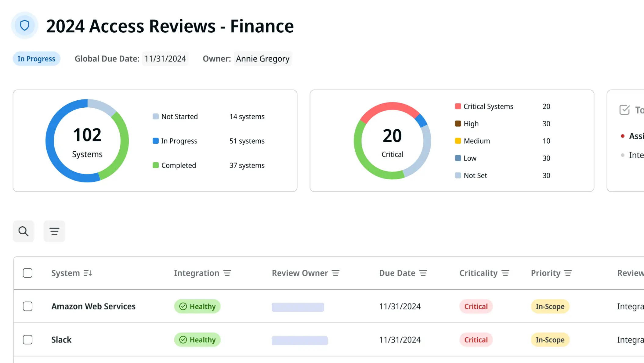Toggle the select-all header checkbox
Viewport: 644px width, 363px height.
coord(27,273)
